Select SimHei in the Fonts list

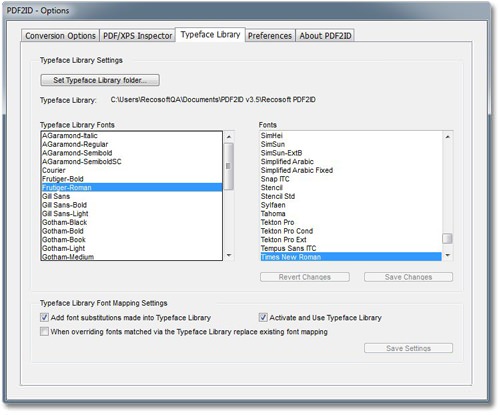tap(351, 136)
